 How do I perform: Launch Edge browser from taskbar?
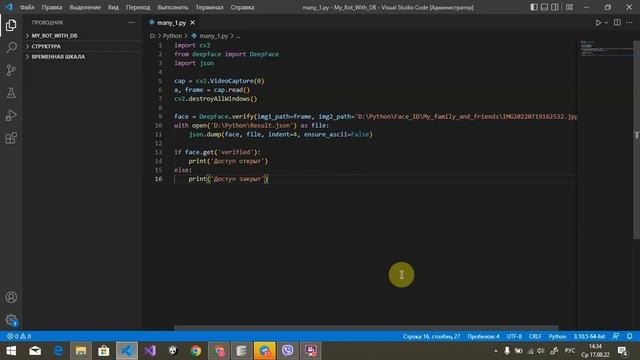point(58,351)
